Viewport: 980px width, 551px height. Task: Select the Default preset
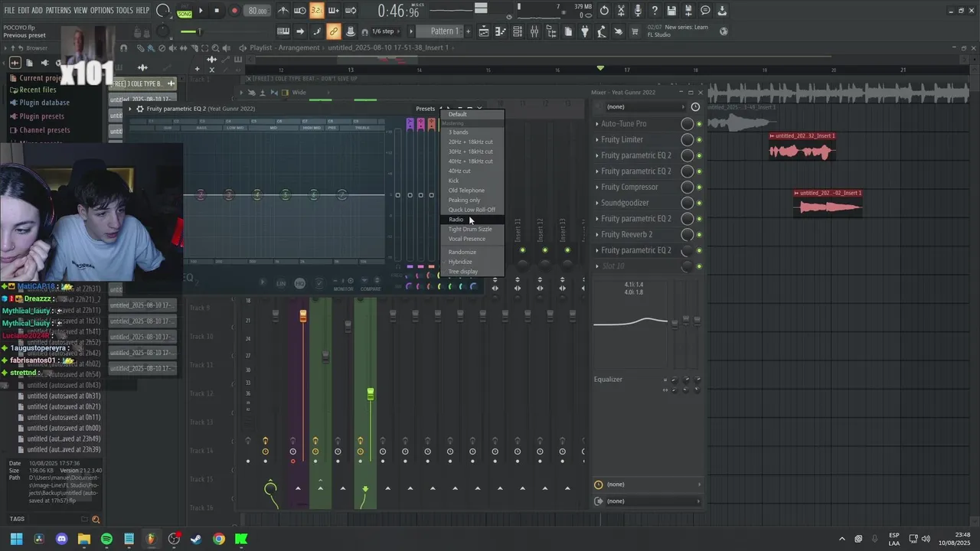[472, 114]
